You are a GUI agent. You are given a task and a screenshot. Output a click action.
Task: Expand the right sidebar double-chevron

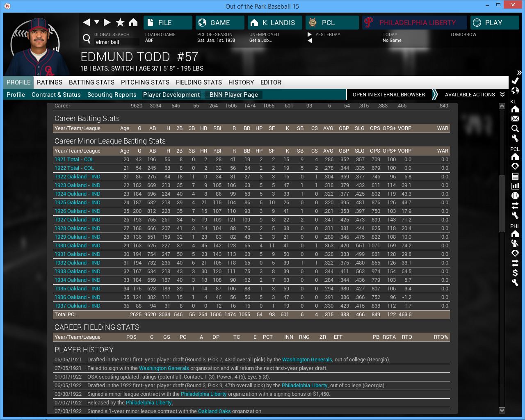click(519, 72)
